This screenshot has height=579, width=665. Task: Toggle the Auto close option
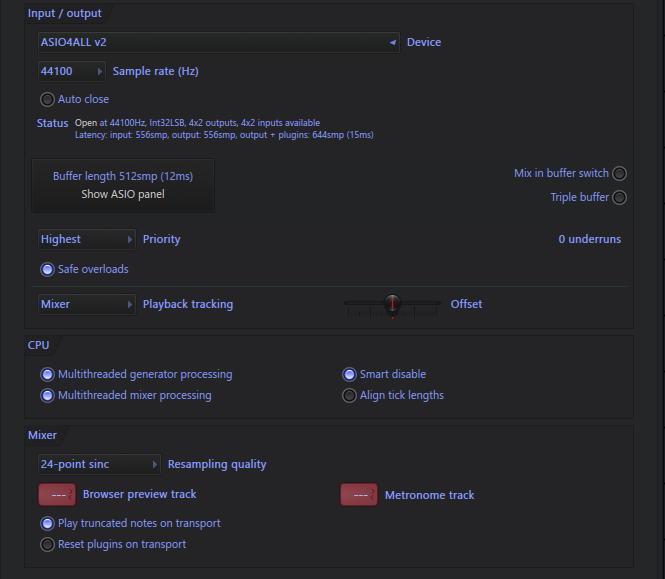tap(47, 99)
